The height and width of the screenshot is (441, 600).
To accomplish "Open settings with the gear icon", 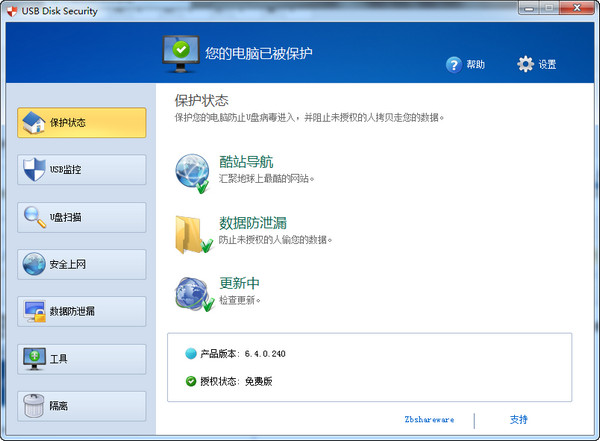I will point(525,64).
